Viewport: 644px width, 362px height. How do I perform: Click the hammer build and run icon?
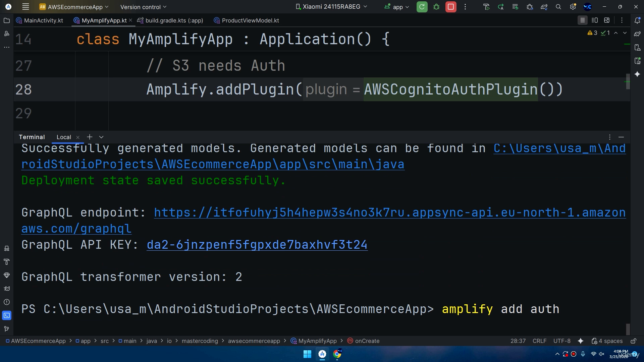(x=486, y=7)
